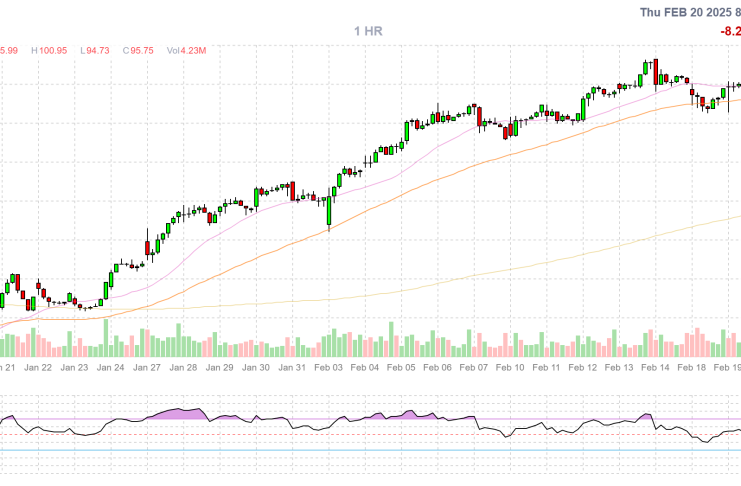The image size is (741, 486).
Task: Click the pale yellow moving average line near Feb 18
Action: 690,226
